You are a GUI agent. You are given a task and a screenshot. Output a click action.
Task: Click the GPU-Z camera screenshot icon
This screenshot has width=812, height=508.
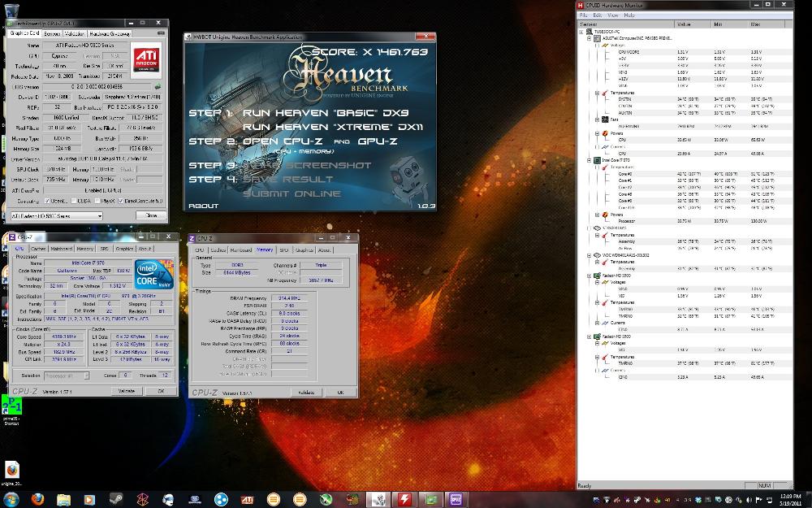tap(161, 33)
